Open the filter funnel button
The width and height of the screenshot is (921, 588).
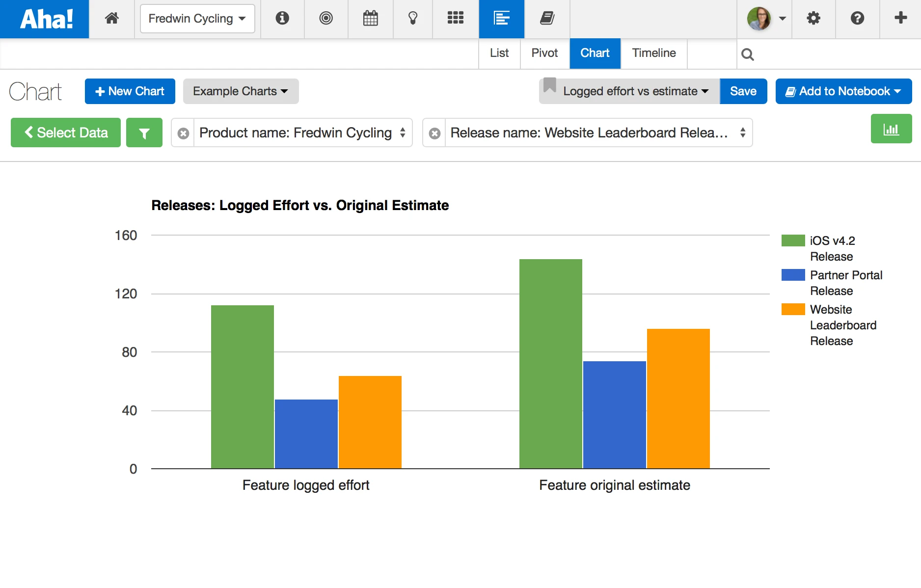point(144,133)
